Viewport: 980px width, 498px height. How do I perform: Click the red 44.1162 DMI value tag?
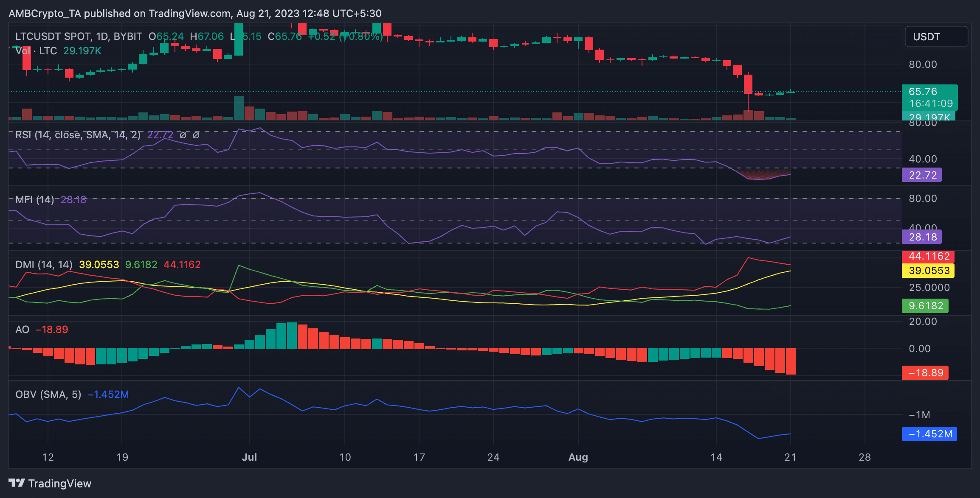click(x=928, y=256)
